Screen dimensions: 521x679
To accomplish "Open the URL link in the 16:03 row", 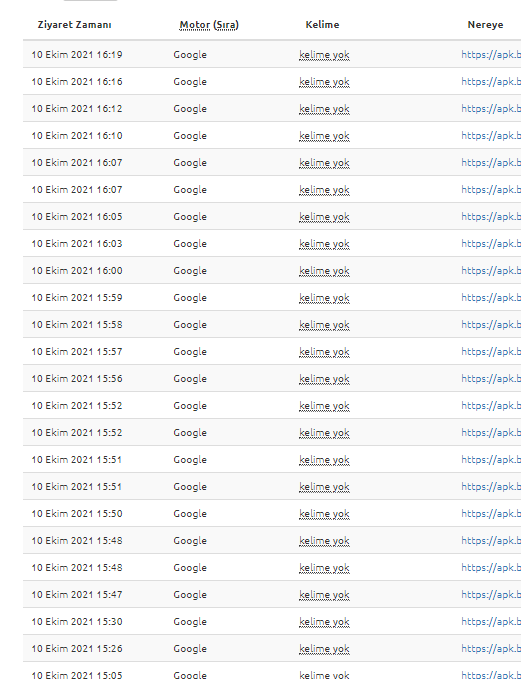I will 491,243.
